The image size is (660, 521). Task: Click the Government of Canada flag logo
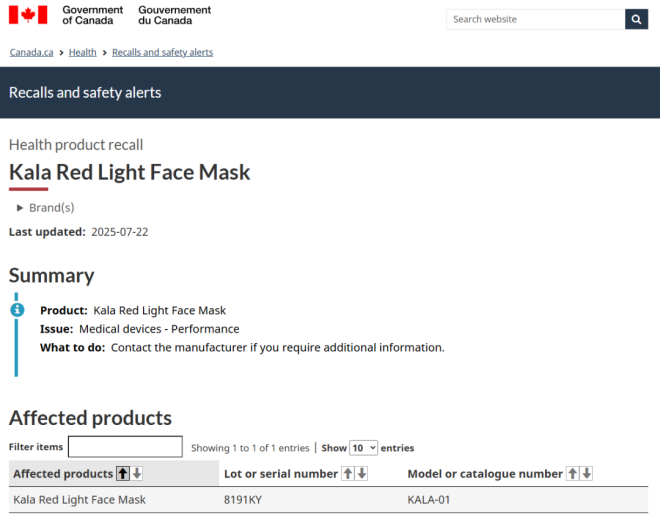28,15
